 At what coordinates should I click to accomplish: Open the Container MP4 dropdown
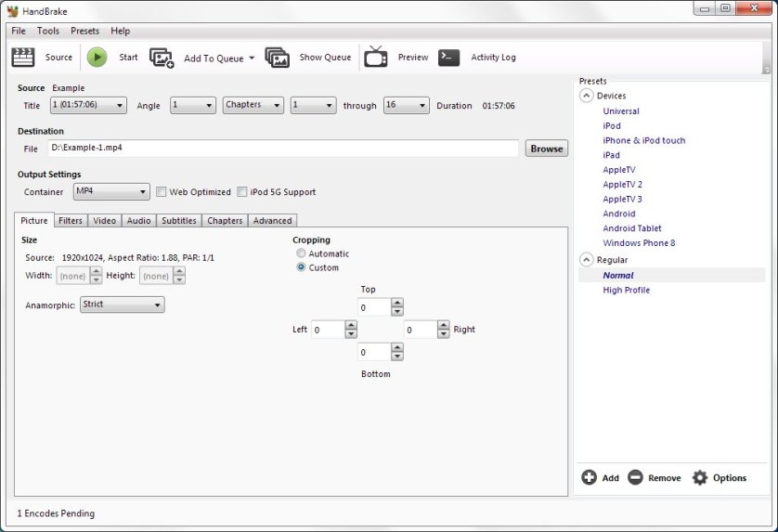(111, 191)
